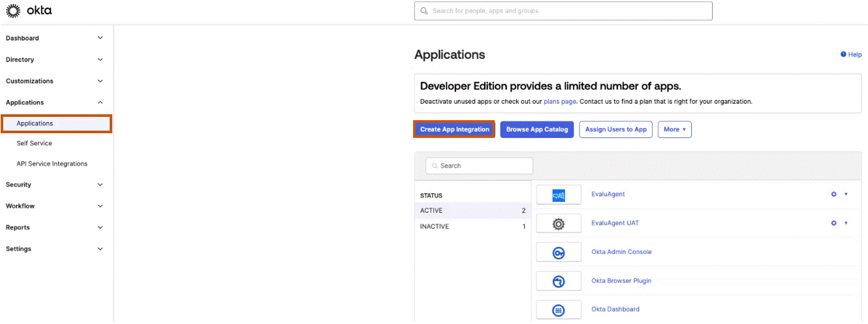Viewport: 868px width, 324px height.
Task: Click the Okta Dashboard grid icon
Action: click(559, 310)
